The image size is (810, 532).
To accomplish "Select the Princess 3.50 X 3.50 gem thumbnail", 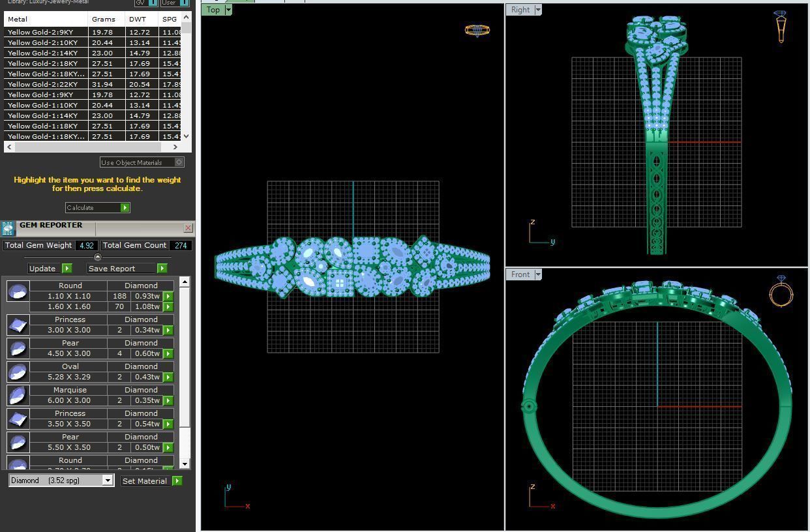I will [x=18, y=419].
